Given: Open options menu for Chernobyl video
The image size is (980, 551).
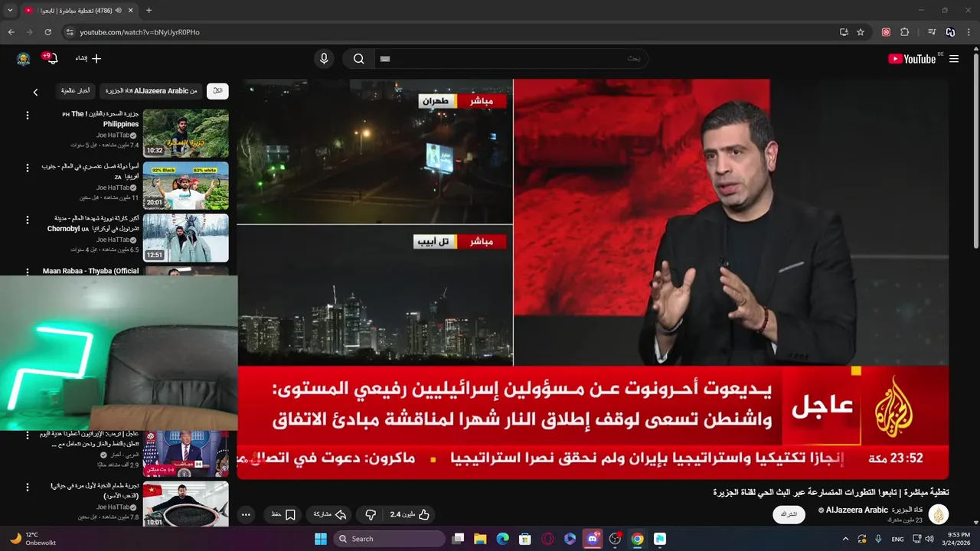Looking at the screenshot, I should tap(28, 220).
